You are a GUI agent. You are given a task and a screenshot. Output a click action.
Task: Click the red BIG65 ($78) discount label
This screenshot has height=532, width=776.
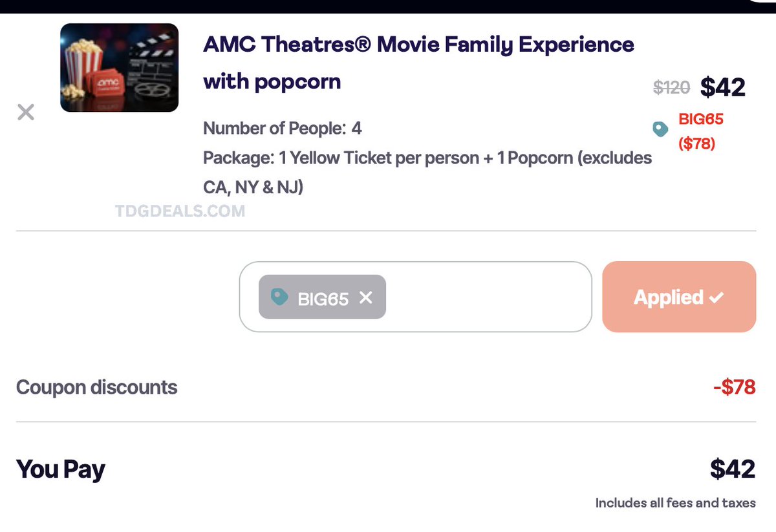tap(700, 131)
